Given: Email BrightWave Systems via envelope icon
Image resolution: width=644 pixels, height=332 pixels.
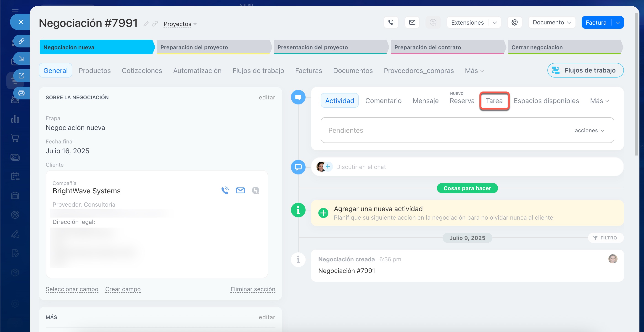Looking at the screenshot, I should tap(240, 190).
